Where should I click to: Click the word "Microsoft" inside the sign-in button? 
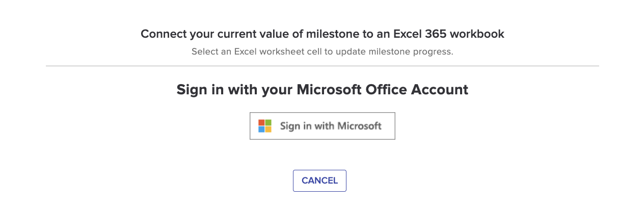[x=359, y=126]
